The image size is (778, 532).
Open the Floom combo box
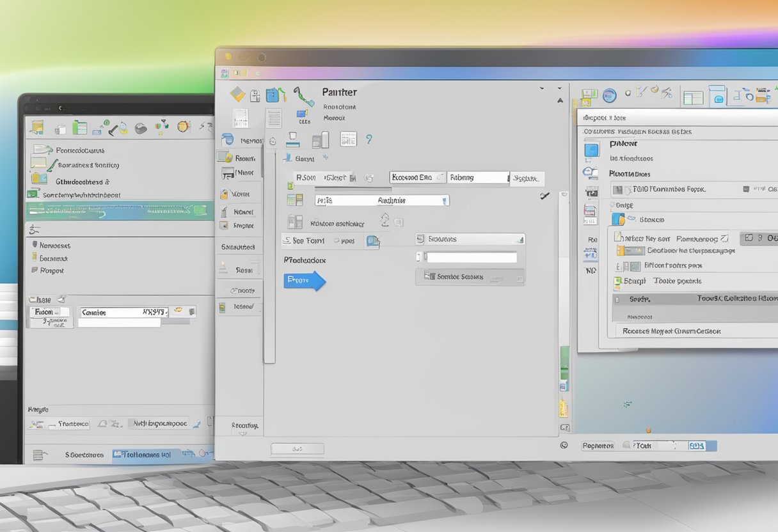coord(51,312)
